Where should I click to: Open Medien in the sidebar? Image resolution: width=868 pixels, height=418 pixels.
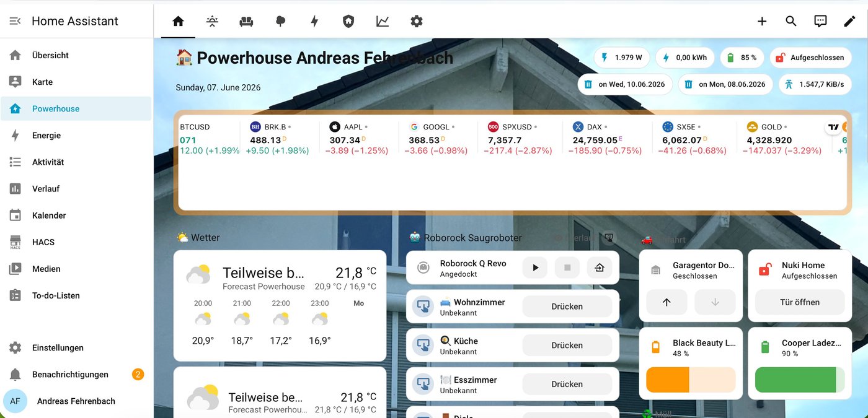click(76, 269)
